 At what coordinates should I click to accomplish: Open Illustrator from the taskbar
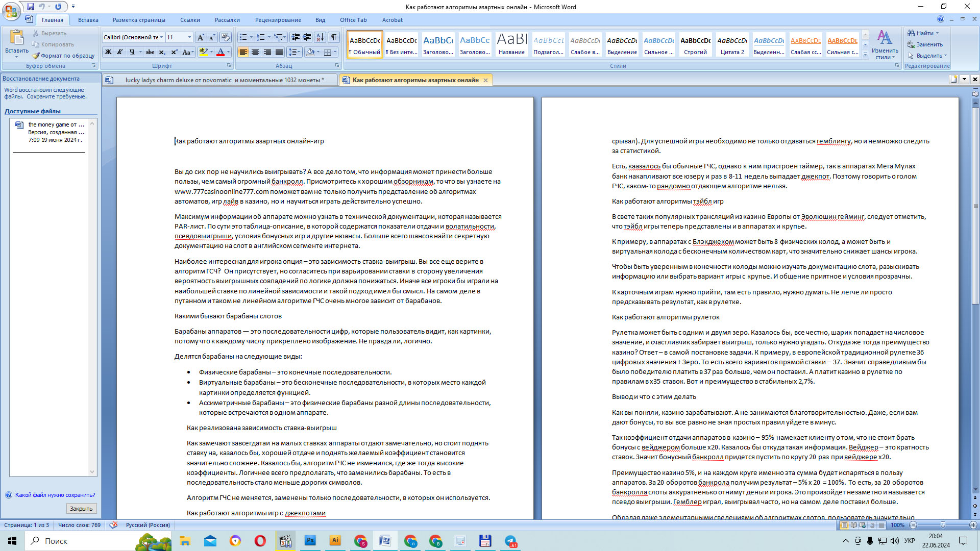pyautogui.click(x=335, y=541)
